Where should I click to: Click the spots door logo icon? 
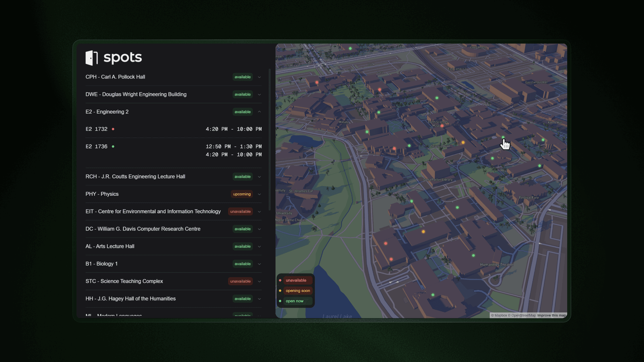pos(91,58)
